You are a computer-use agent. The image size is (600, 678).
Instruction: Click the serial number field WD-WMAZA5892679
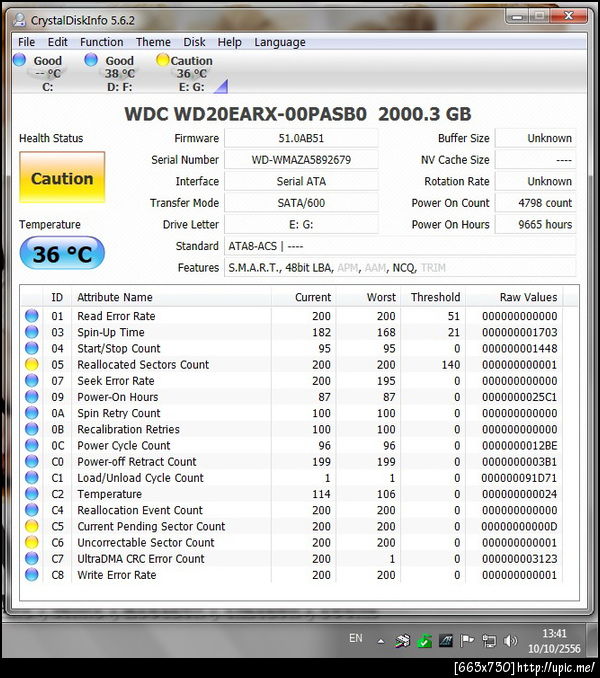301,160
